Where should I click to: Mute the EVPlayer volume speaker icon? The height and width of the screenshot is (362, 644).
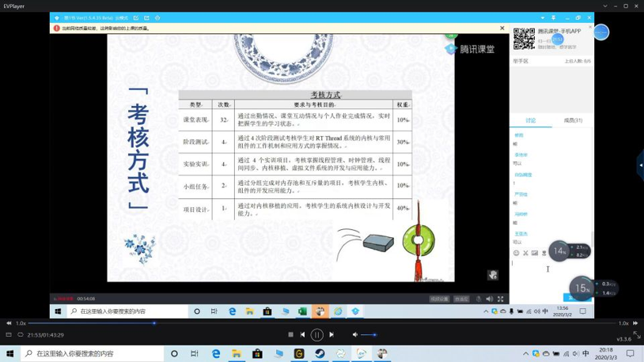[355, 335]
